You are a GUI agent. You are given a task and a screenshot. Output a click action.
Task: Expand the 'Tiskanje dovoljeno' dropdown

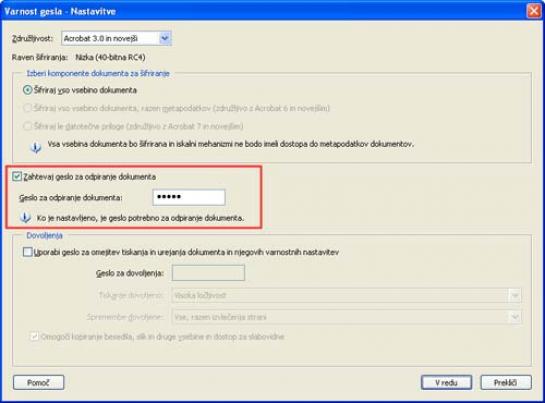pos(515,296)
